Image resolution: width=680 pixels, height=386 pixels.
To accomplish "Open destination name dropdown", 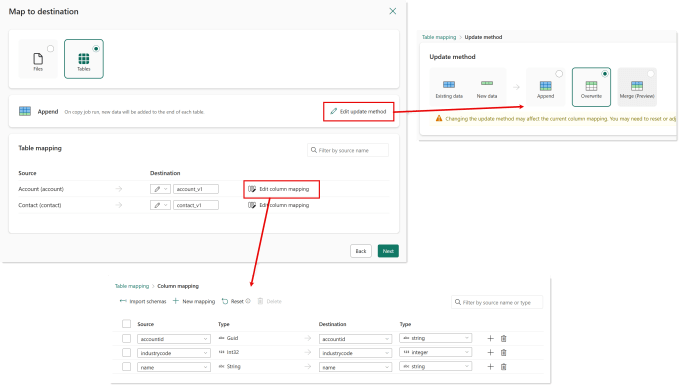I will click(356, 367).
